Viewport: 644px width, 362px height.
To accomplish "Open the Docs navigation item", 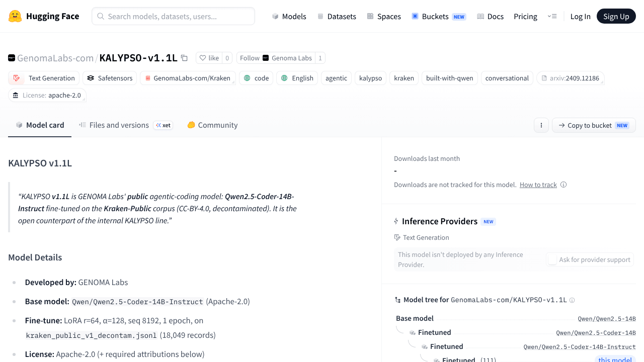I will pos(490,16).
